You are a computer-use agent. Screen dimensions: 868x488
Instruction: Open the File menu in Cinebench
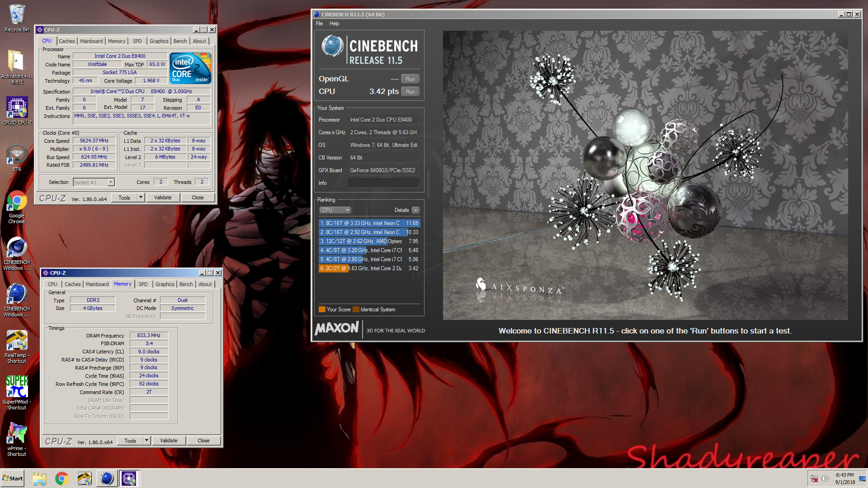(x=320, y=23)
